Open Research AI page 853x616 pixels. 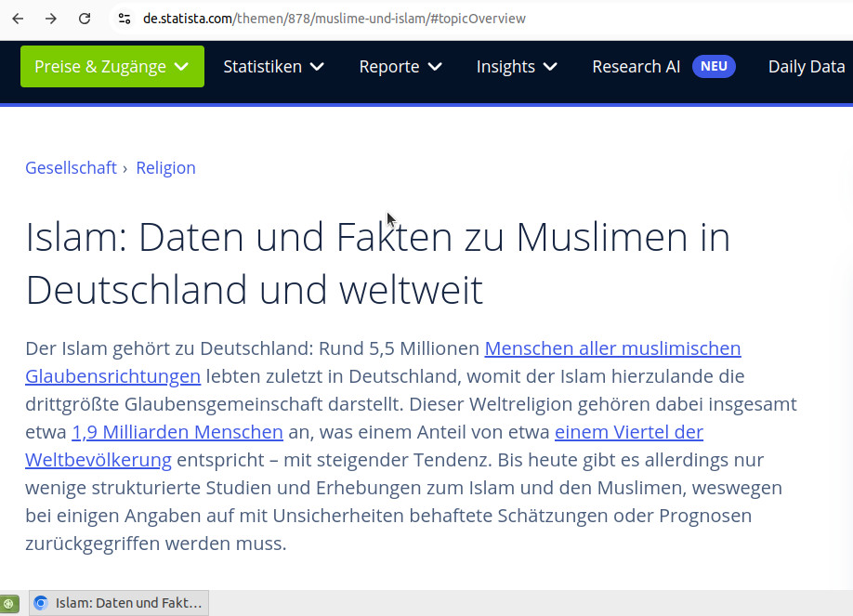point(636,66)
